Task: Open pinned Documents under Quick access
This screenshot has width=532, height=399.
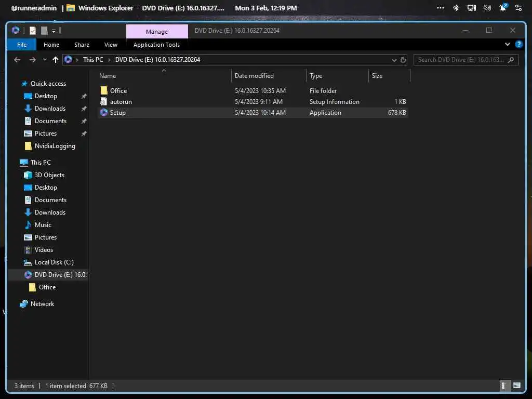Action: click(50, 121)
